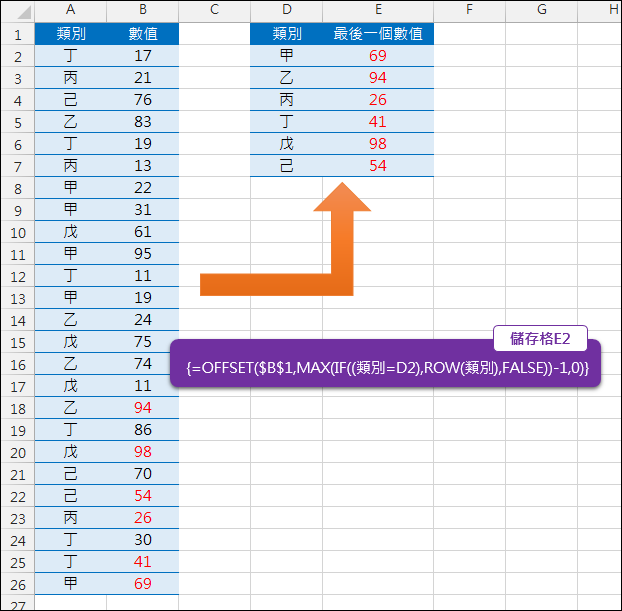Click category 己 in column D

286,166
